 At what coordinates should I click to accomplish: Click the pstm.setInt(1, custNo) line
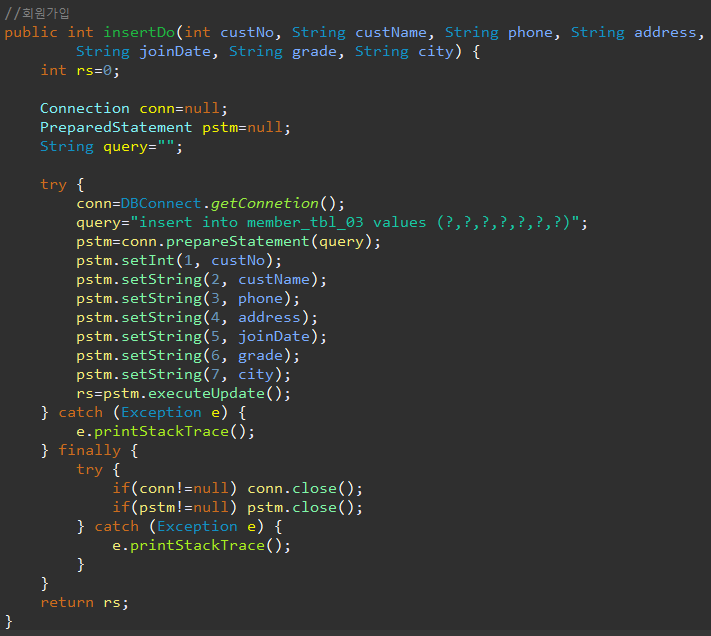[x=179, y=261]
